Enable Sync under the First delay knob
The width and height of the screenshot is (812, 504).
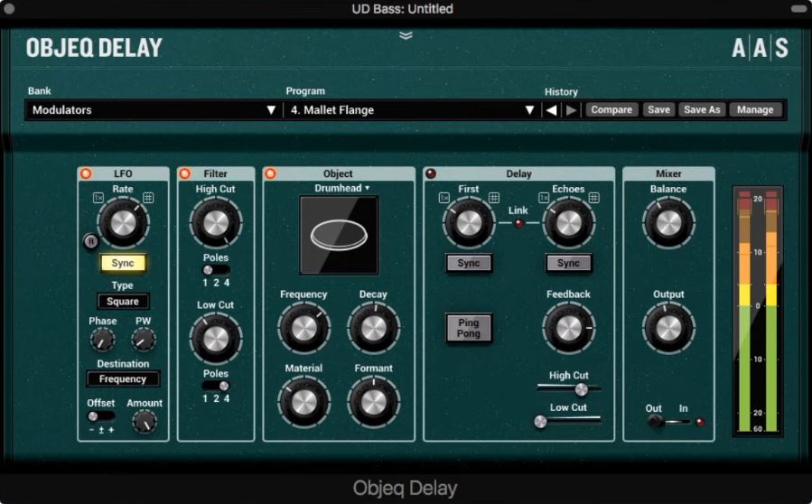468,263
